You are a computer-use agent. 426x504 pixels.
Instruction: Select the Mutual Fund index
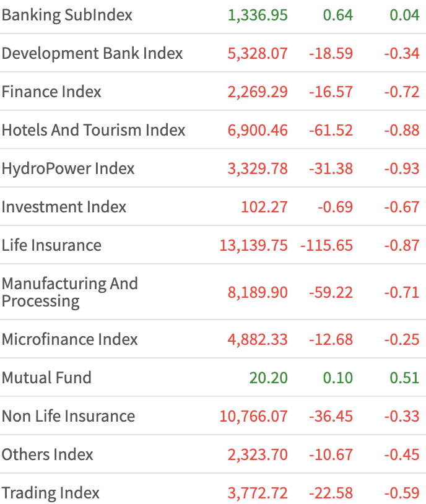(46, 378)
